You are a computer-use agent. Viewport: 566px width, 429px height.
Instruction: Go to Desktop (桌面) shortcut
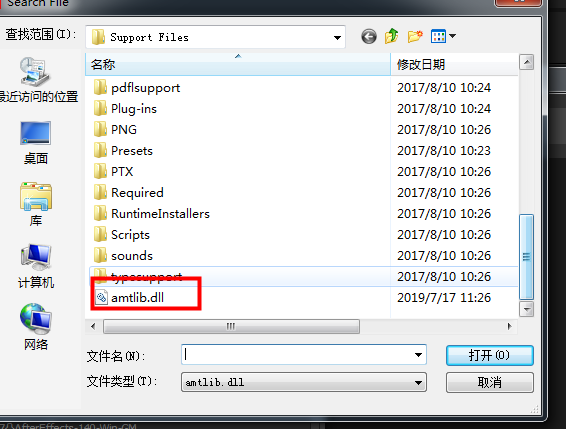(x=35, y=143)
